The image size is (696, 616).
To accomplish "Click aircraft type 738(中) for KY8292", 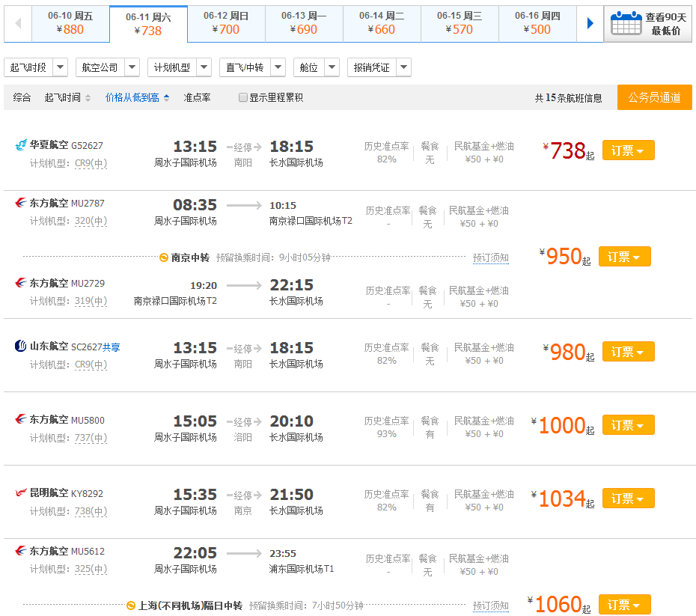I will [x=91, y=510].
